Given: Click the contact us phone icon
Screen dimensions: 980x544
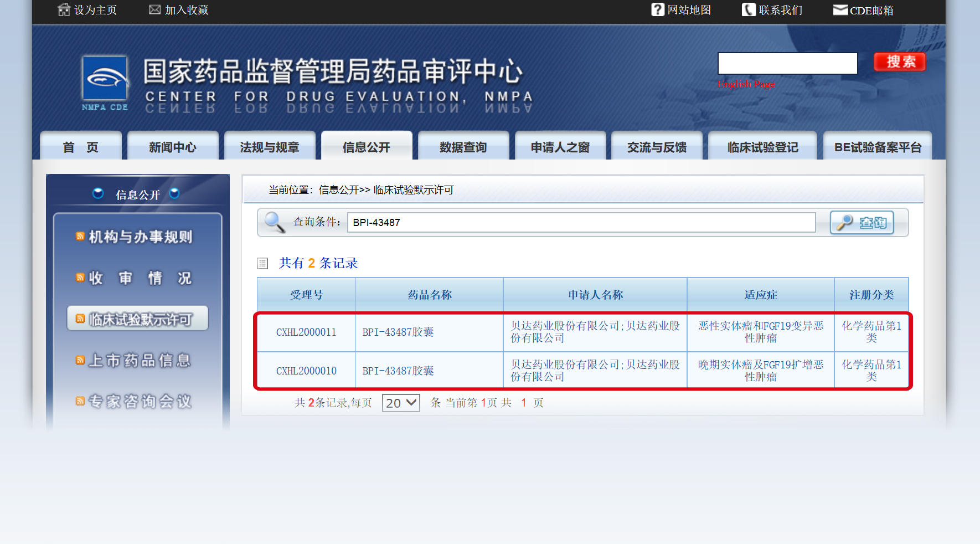Looking at the screenshot, I should [749, 9].
